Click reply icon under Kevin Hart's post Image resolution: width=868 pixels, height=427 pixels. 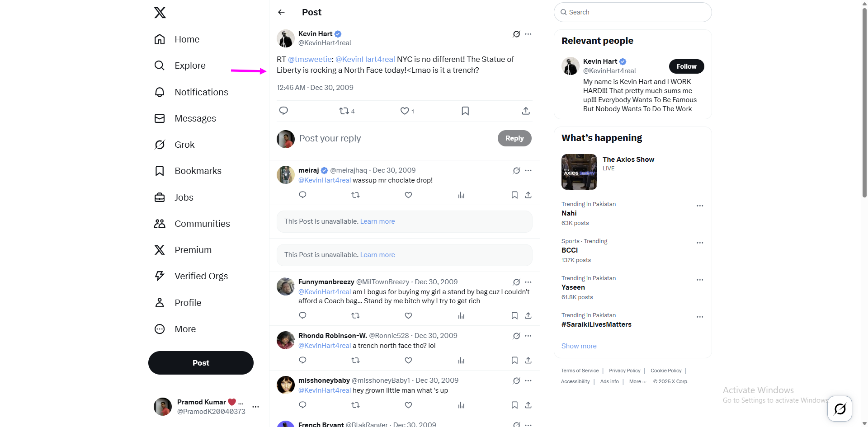283,111
